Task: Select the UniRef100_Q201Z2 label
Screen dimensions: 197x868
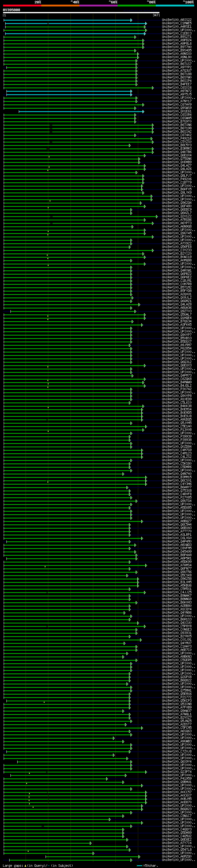Action: [x=177, y=216]
